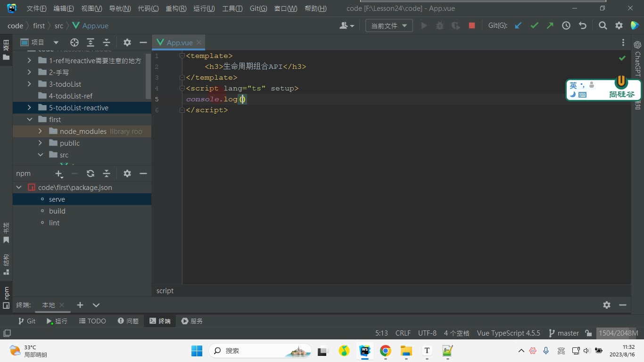
Task: Click the memory indicator bar 1504/2048M
Action: 618,333
